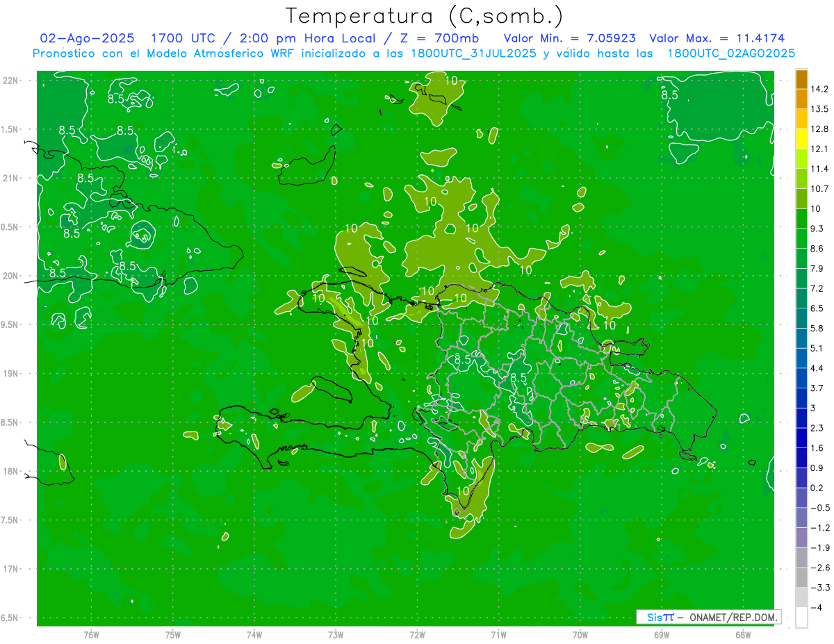This screenshot has height=644, width=834.
Task: Click the '11.4' colorbar label
Action: click(x=820, y=169)
